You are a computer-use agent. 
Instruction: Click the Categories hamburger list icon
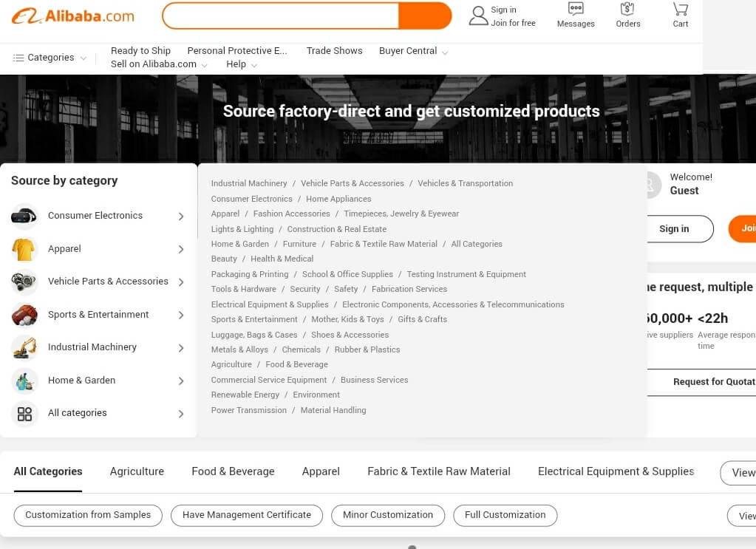(18, 58)
